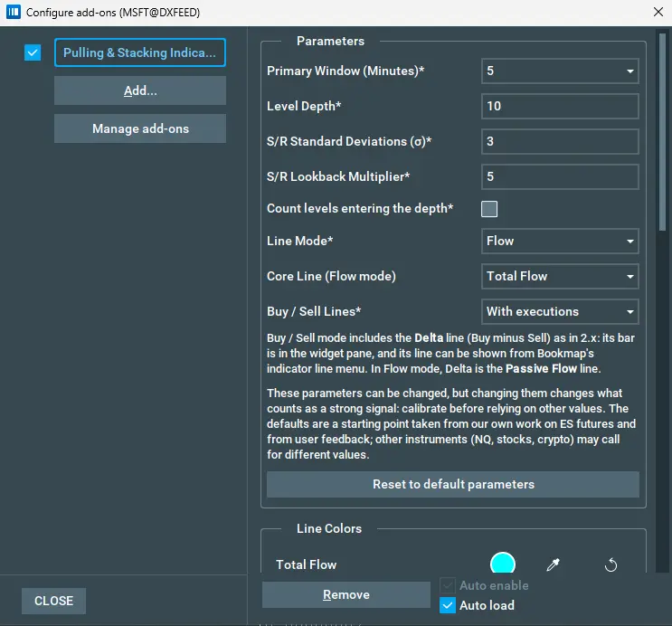Close the Configure add-ons window with X

[x=658, y=12]
